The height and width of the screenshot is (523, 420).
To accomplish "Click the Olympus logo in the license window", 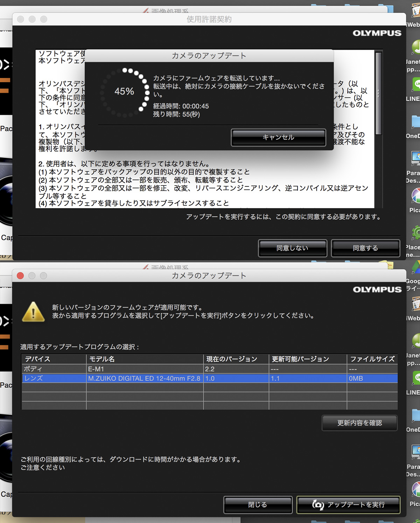I will [x=377, y=33].
